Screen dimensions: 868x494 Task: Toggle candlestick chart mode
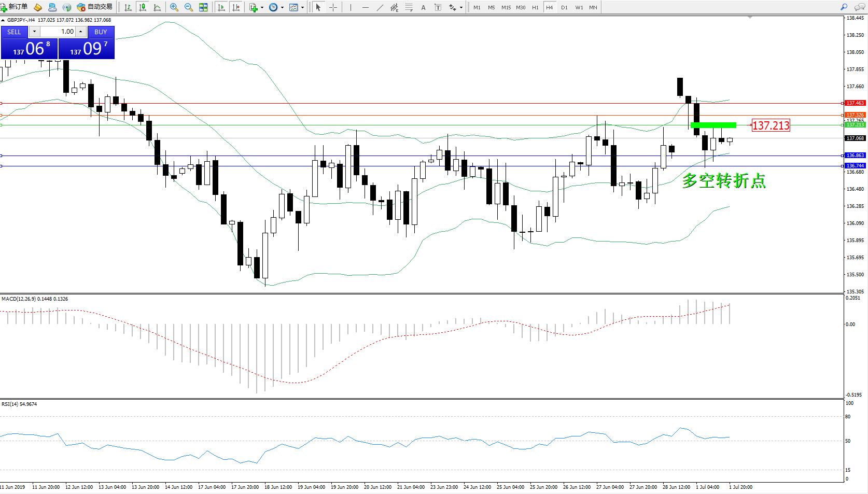click(143, 7)
